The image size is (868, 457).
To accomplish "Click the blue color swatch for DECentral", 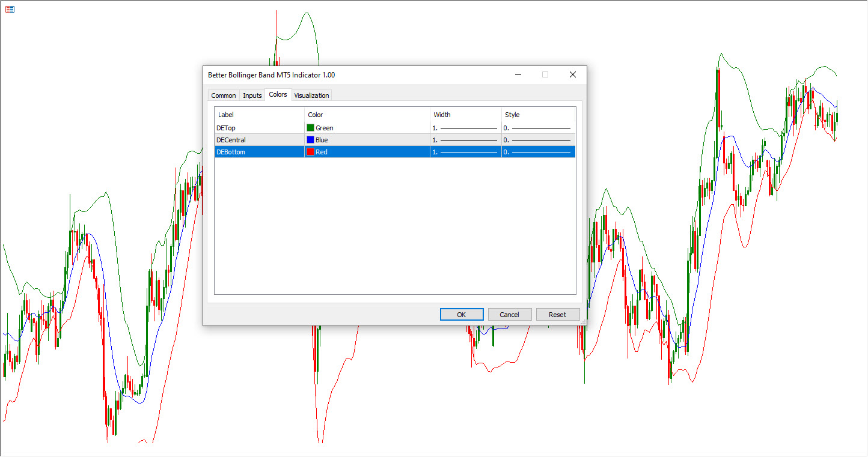I will tap(311, 140).
